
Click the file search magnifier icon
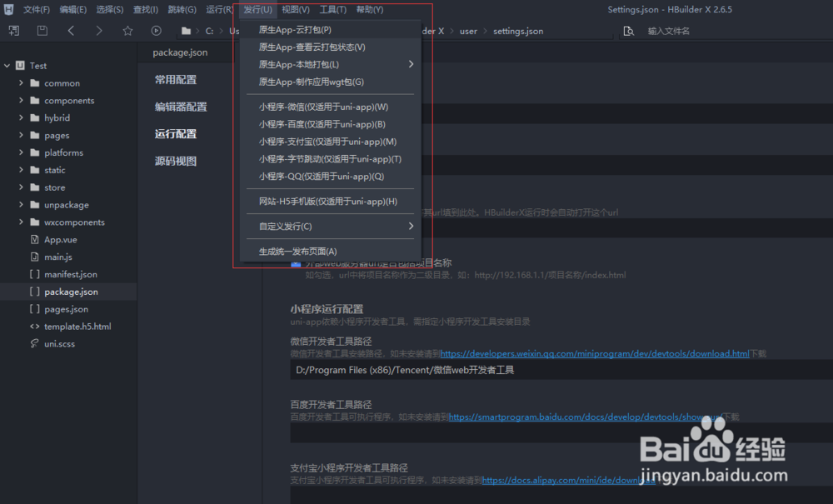coord(628,31)
